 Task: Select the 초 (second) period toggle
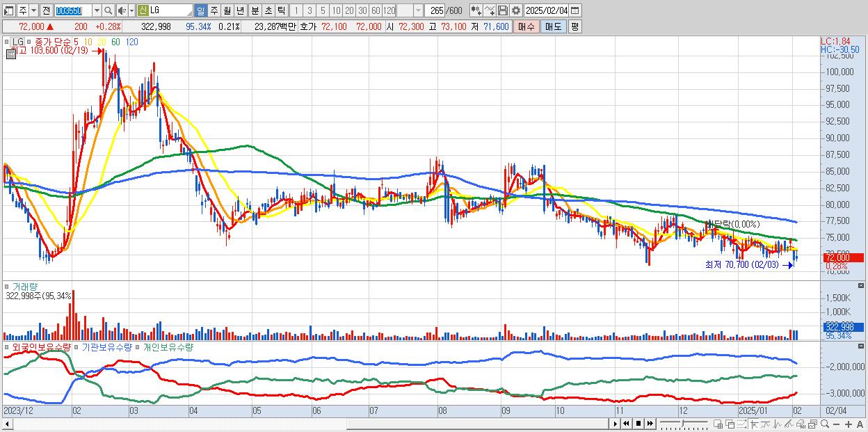pyautogui.click(x=268, y=10)
